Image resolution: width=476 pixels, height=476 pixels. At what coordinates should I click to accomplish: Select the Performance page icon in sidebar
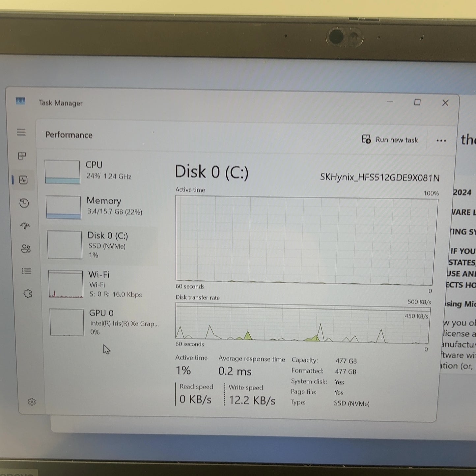[23, 180]
